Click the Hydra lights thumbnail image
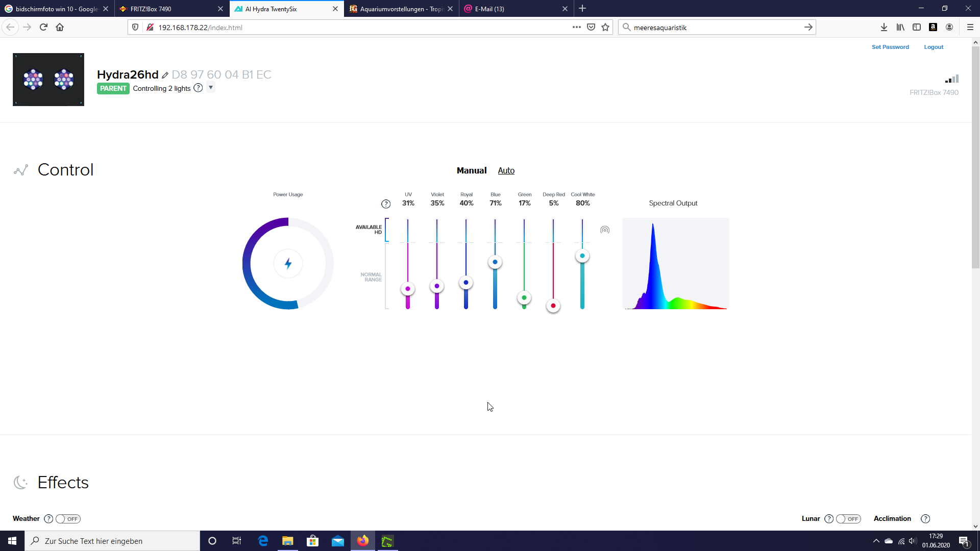980x551 pixels. [48, 80]
